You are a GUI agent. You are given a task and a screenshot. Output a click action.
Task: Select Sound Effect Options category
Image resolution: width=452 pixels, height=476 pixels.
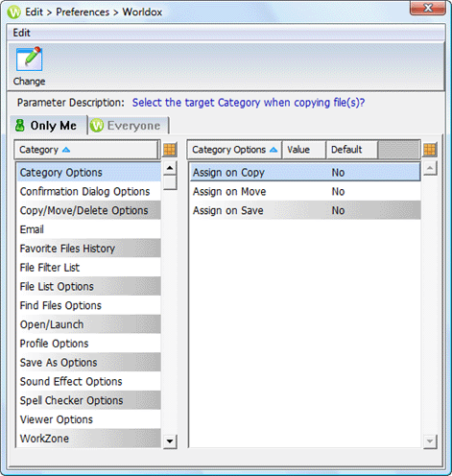pos(88,381)
